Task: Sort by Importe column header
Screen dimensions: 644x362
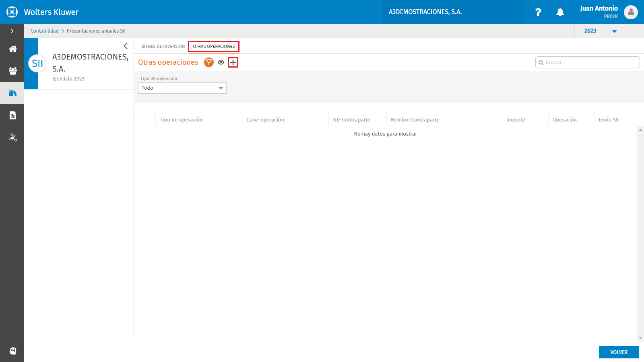Action: (516, 120)
